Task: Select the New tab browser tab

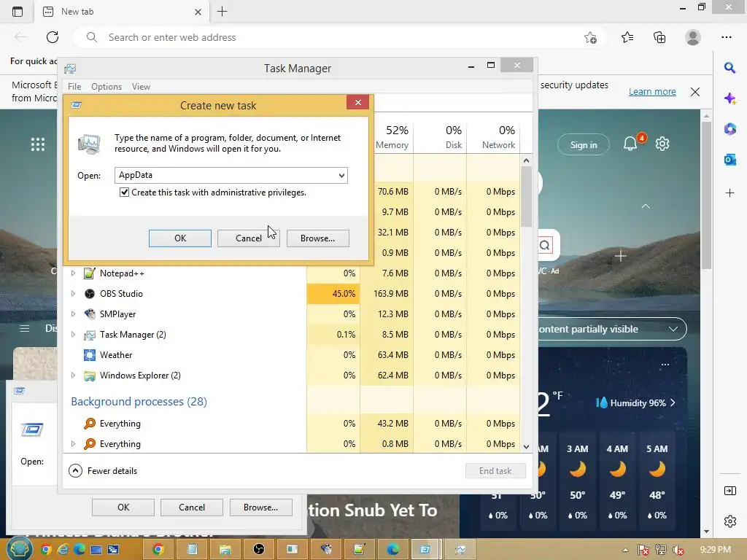Action: (x=121, y=12)
